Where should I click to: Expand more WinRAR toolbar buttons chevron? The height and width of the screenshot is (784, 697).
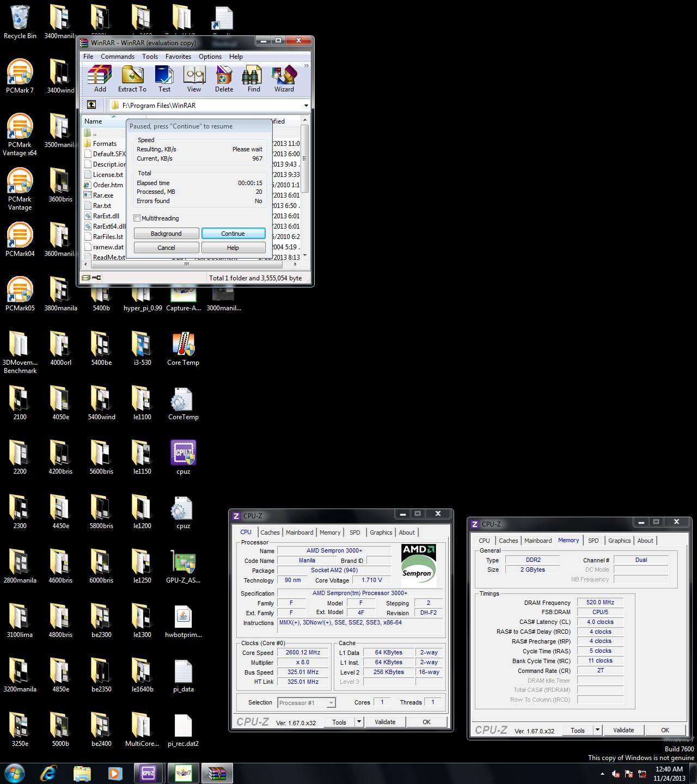pos(306,66)
